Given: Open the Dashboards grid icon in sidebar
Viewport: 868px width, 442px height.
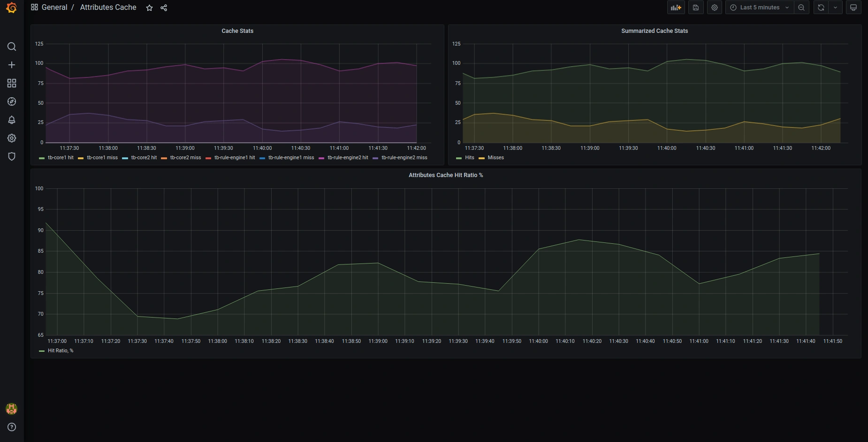Looking at the screenshot, I should [x=12, y=83].
